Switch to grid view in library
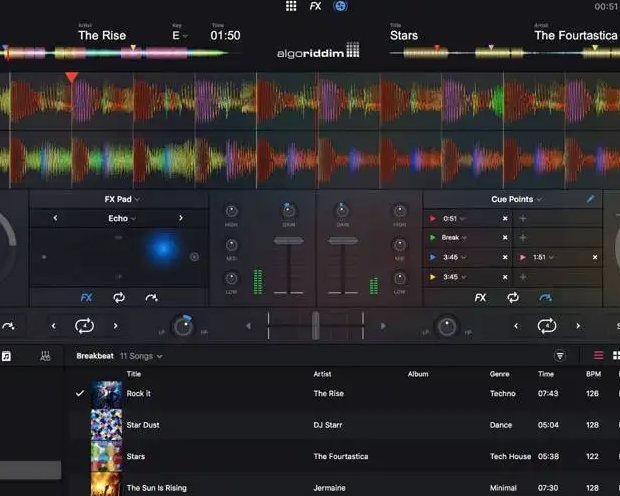This screenshot has width=620, height=496. [616, 356]
